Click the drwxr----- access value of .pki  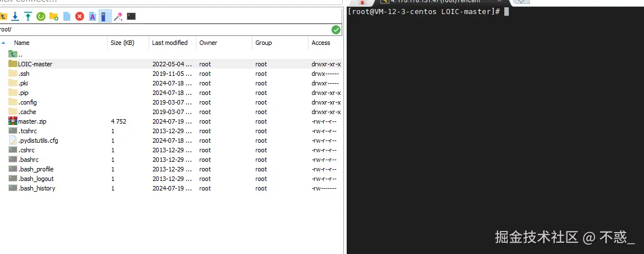(324, 83)
